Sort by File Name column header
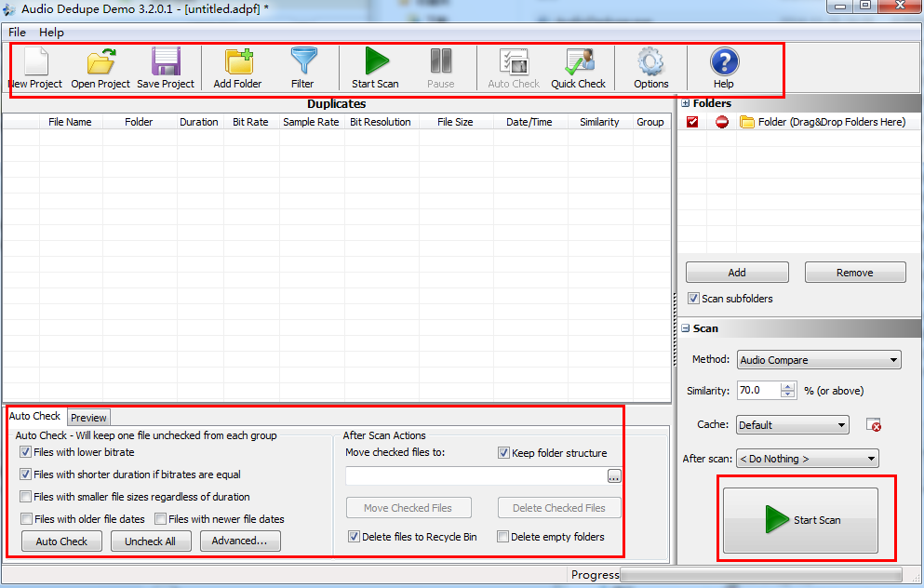The image size is (924, 588). point(70,122)
